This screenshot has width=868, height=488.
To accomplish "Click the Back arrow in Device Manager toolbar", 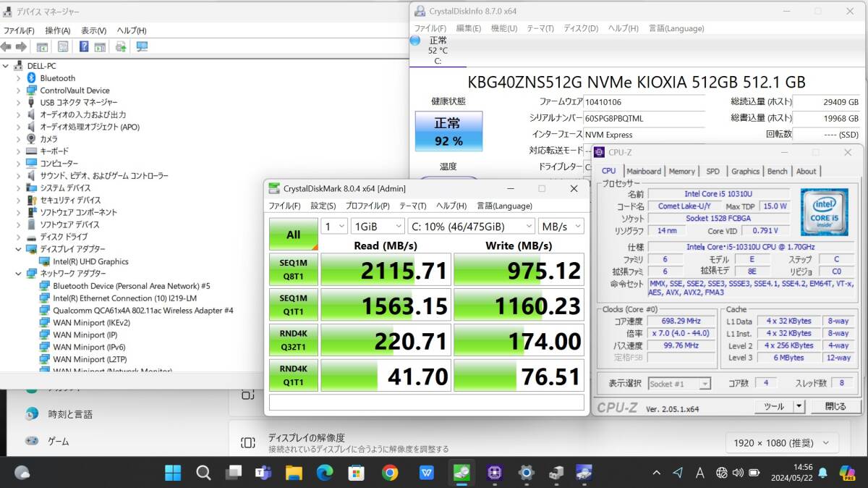I will pyautogui.click(x=7, y=46).
